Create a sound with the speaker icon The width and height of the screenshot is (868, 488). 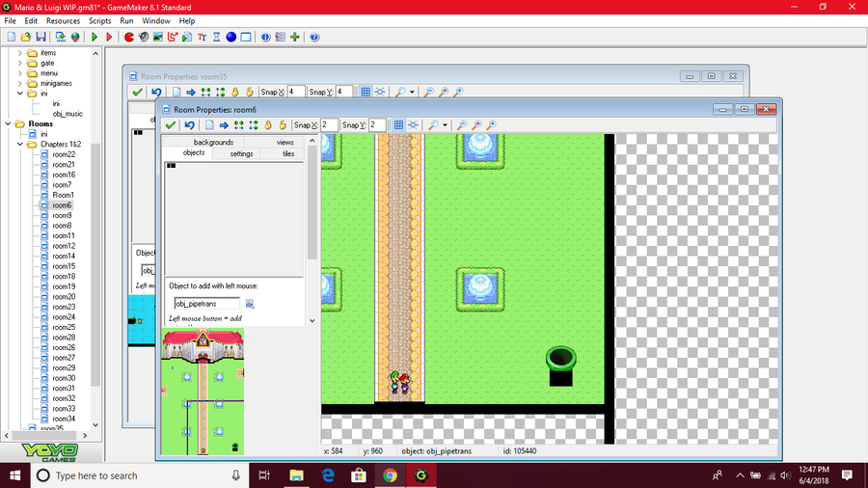[x=144, y=37]
